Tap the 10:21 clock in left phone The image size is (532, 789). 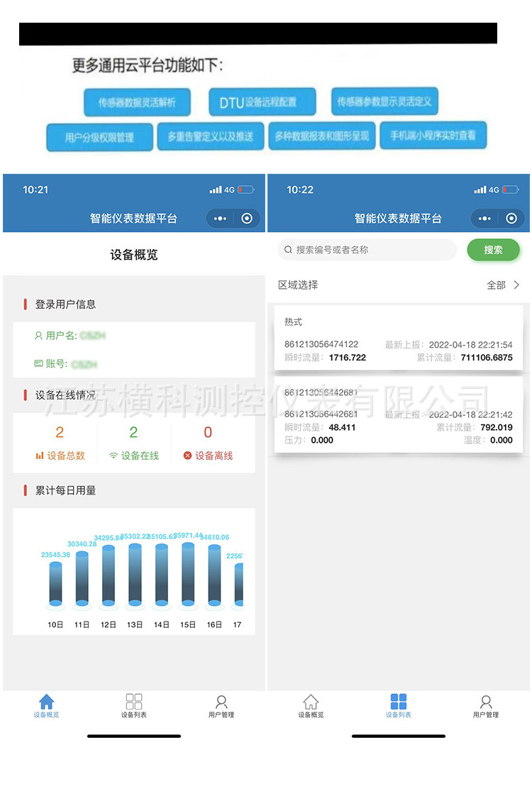35,189
